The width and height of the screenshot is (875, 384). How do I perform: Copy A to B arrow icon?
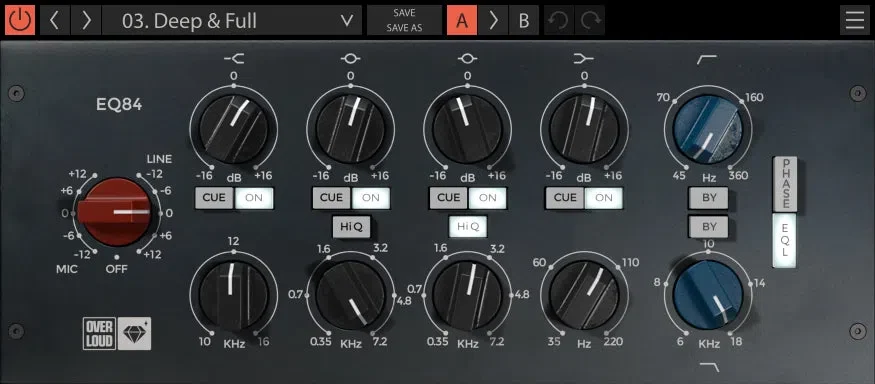[x=493, y=21]
